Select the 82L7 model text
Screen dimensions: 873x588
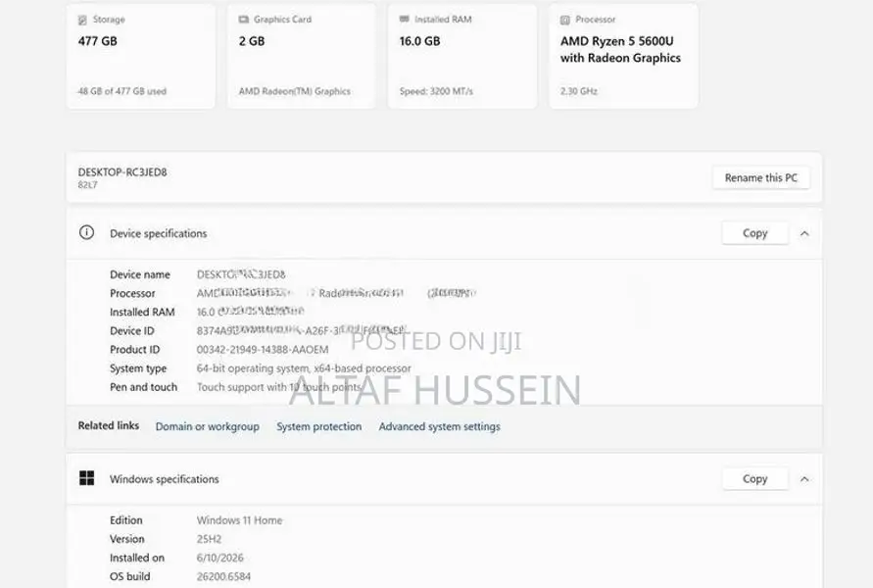(87, 185)
